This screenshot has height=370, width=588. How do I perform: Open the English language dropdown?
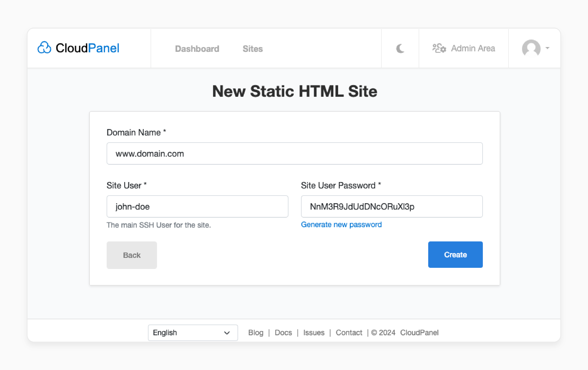tap(193, 333)
